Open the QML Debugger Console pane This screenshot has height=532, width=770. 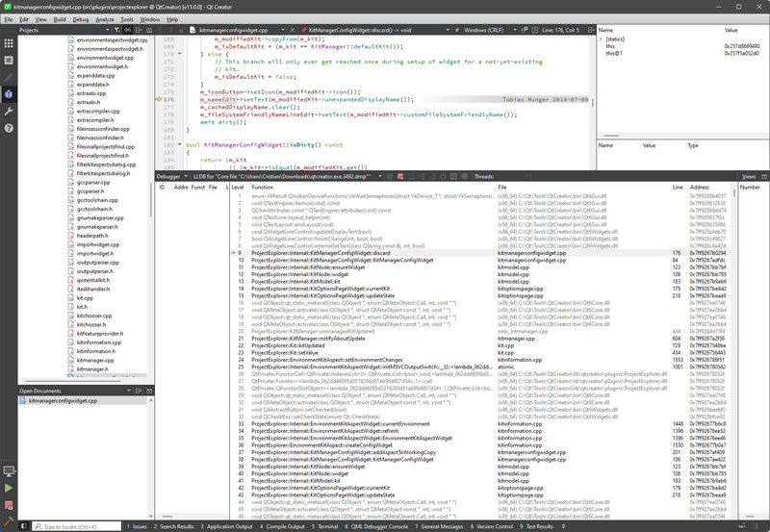(x=376, y=526)
